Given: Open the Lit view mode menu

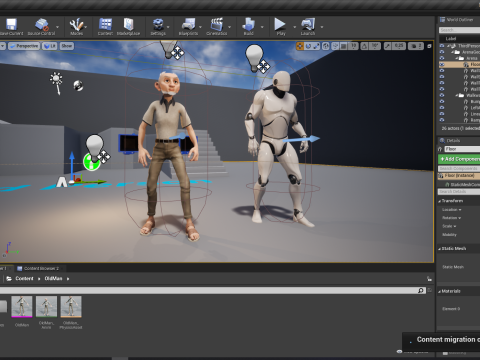Looking at the screenshot, I should (50, 46).
